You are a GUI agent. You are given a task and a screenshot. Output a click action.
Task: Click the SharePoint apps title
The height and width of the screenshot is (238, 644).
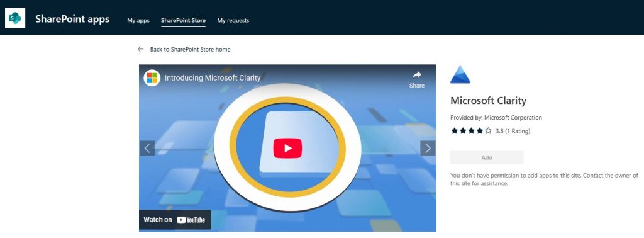[72, 19]
